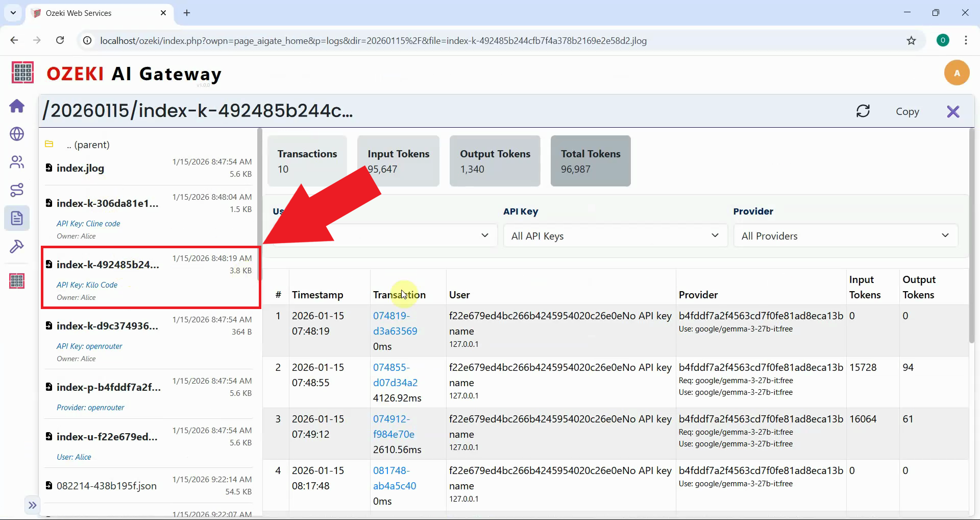
Task: Click the Copy button in the log header
Action: 908,111
